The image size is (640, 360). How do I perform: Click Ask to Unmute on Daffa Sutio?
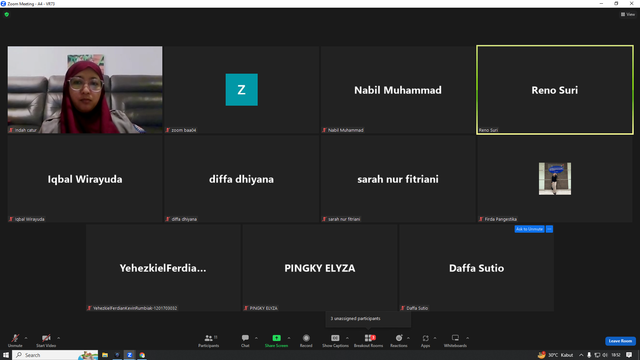click(x=529, y=229)
